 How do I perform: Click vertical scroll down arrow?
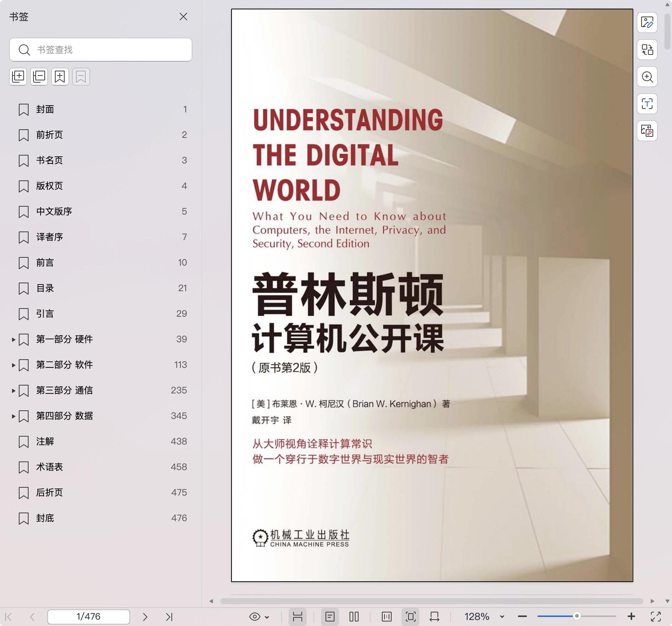click(x=667, y=601)
